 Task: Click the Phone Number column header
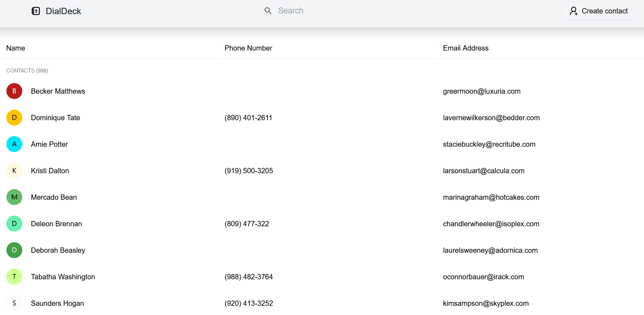(248, 48)
